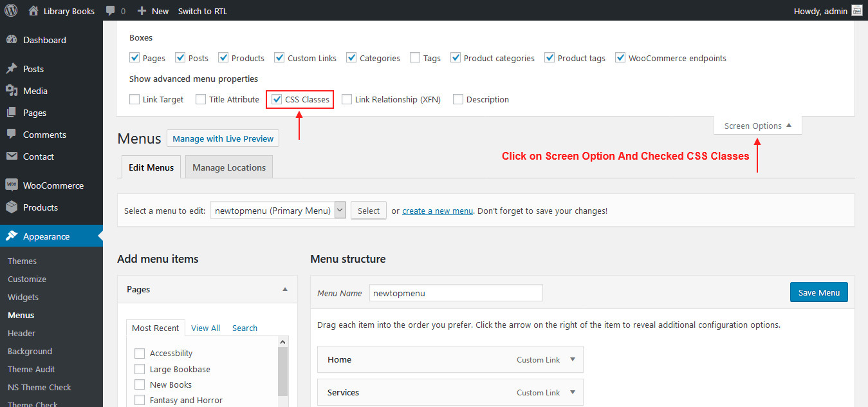Switch to the Manage Locations tab
The width and height of the screenshot is (868, 407).
click(229, 167)
